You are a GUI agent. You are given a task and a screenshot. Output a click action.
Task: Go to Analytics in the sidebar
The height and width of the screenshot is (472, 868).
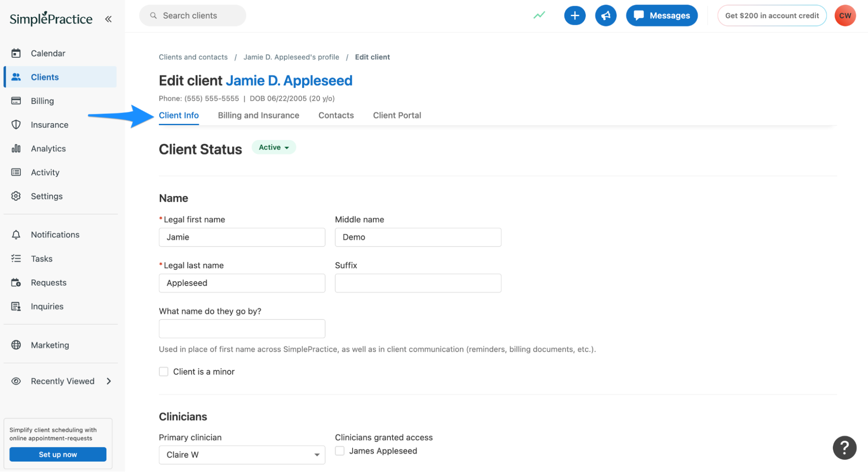click(60, 149)
